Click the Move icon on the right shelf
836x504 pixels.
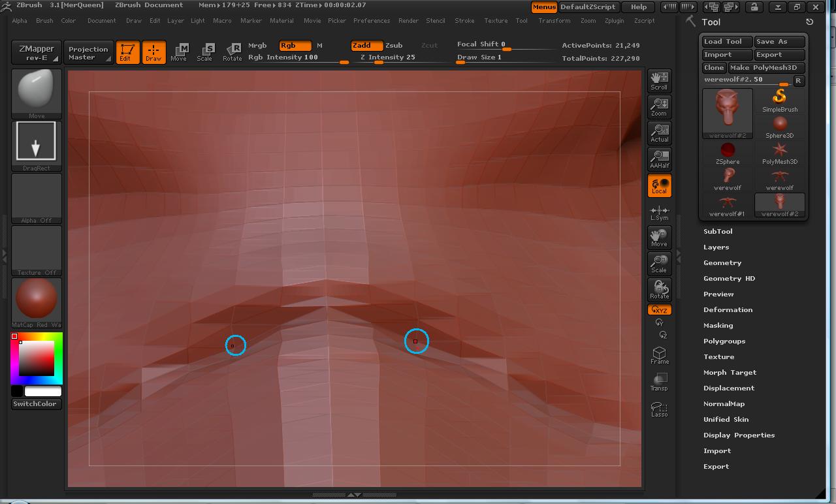coord(659,238)
